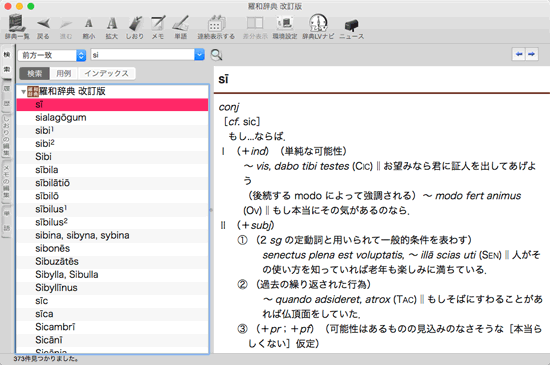The height and width of the screenshot is (365, 550).
Task: Select the Sibylla, Sibulla entry
Action: [112, 275]
